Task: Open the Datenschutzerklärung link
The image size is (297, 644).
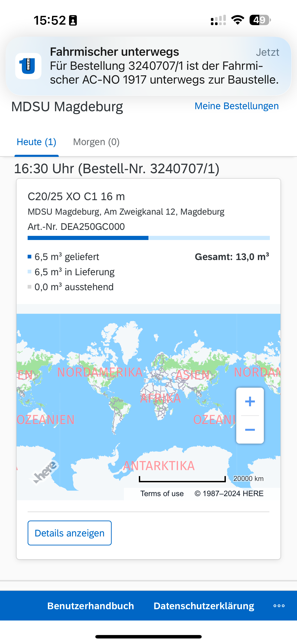Action: [x=204, y=606]
